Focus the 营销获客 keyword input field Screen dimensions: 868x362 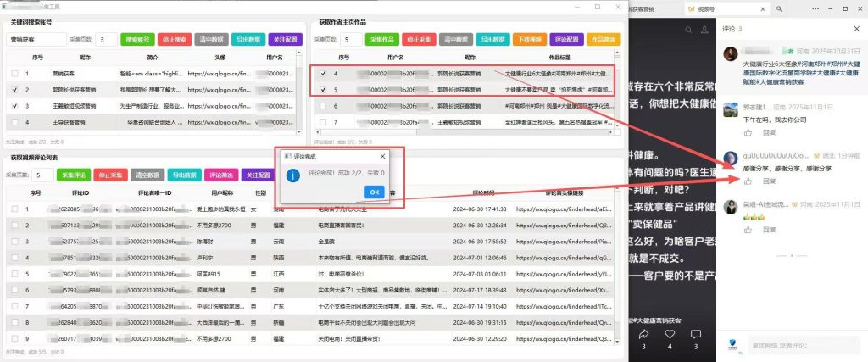point(36,40)
